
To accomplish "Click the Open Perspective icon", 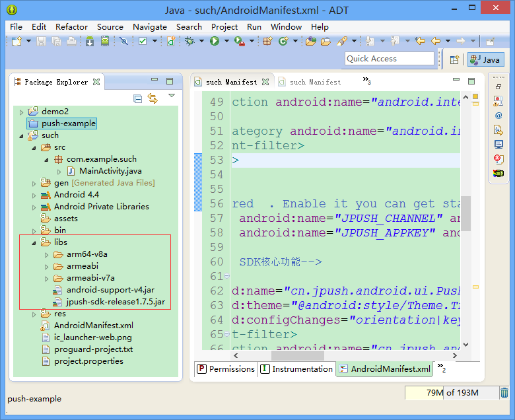I will 454,60.
